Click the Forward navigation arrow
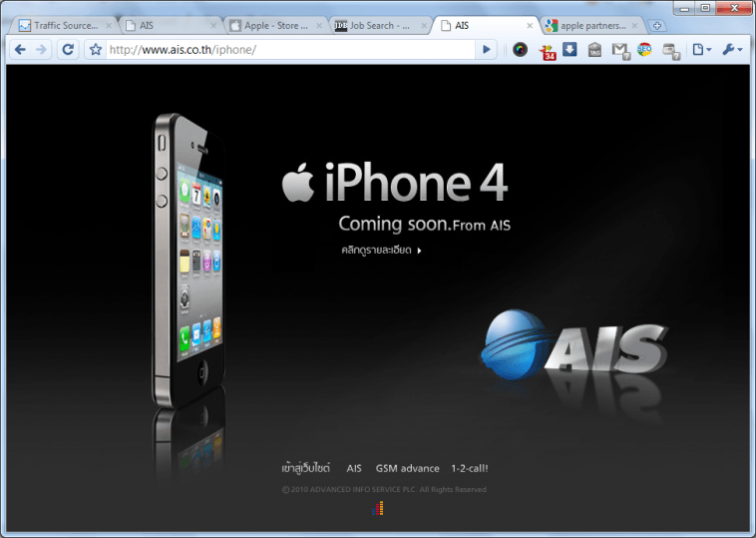Image resolution: width=756 pixels, height=538 pixels. pos(41,49)
